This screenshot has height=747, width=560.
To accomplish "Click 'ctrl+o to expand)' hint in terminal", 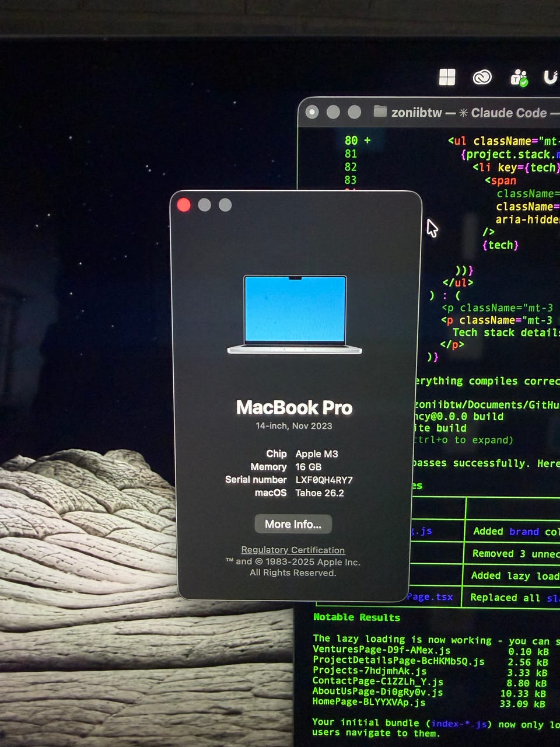I will tap(464, 440).
